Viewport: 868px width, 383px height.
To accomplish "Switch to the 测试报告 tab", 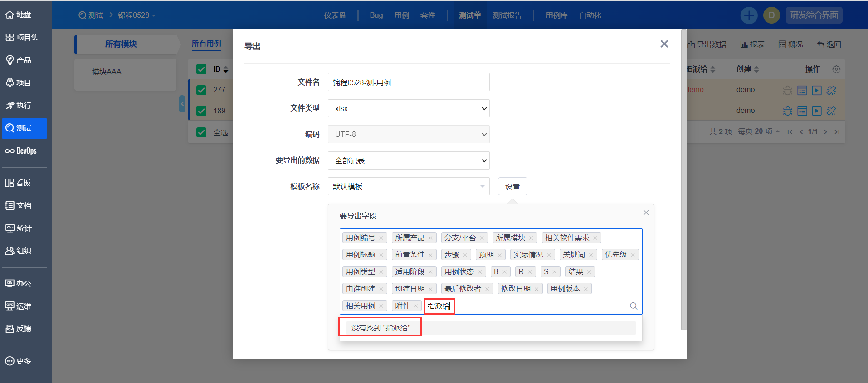I will tap(507, 15).
